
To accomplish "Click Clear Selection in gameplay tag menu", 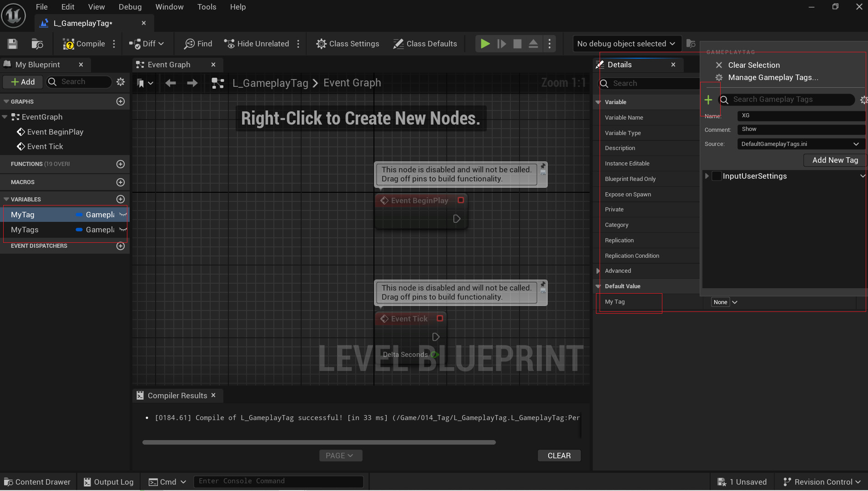I will [754, 65].
